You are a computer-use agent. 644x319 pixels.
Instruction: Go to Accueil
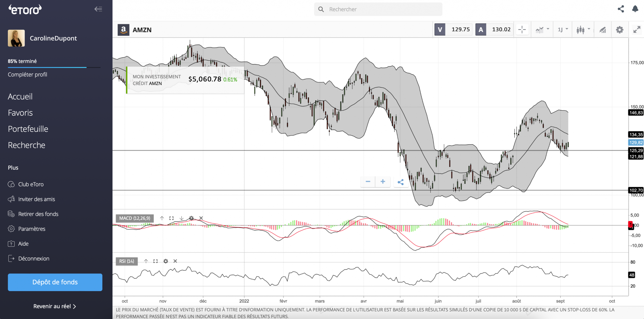(x=20, y=97)
